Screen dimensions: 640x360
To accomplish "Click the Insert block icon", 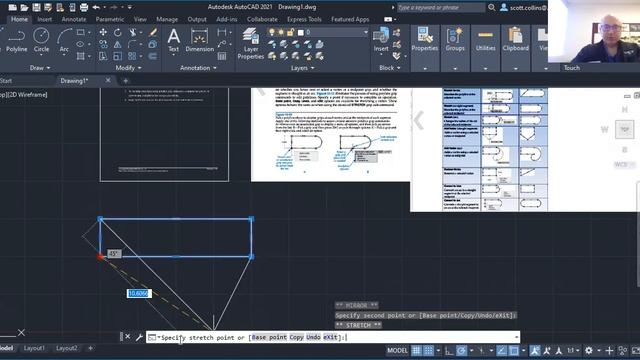I will click(x=381, y=40).
